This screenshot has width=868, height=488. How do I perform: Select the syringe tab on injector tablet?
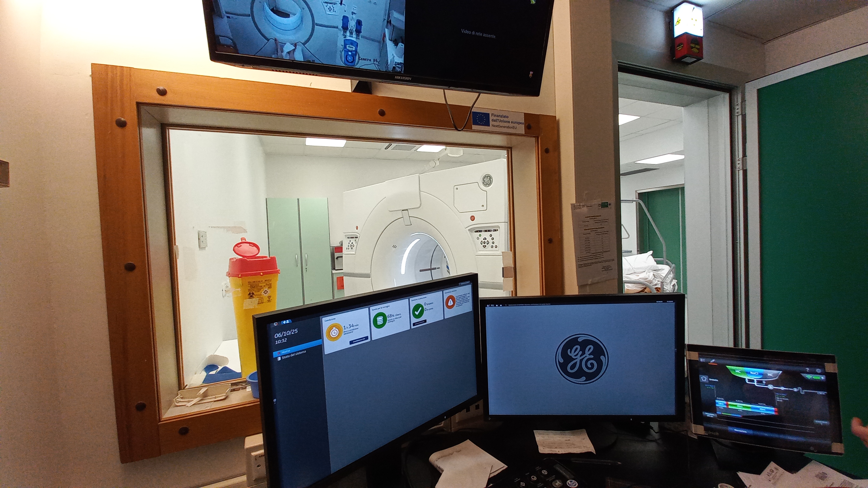713,361
